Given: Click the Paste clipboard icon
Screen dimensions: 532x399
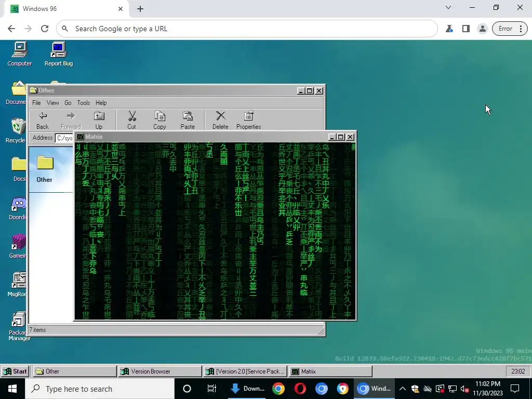Looking at the screenshot, I should (188, 121).
